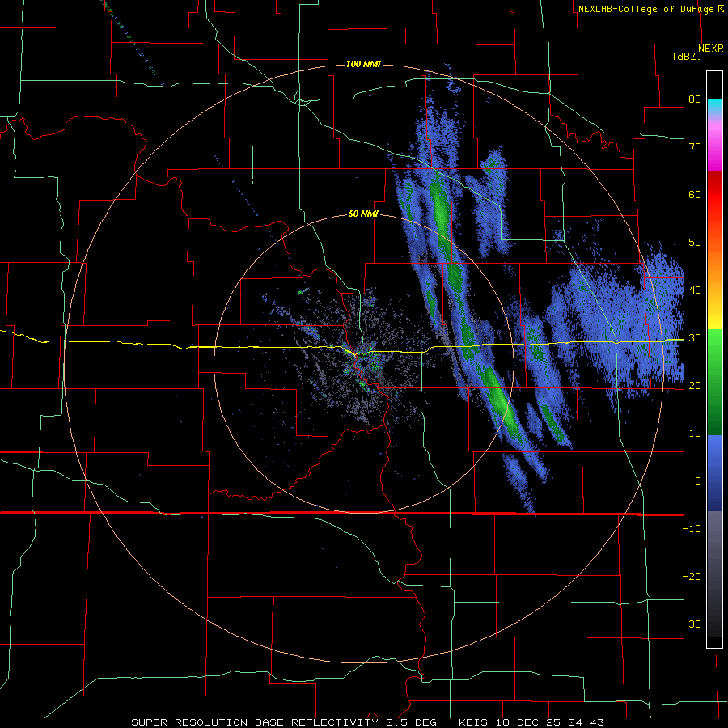Viewport: 728px width, 728px height.
Task: Click the 70 value on the dBZ scale
Action: click(695, 147)
